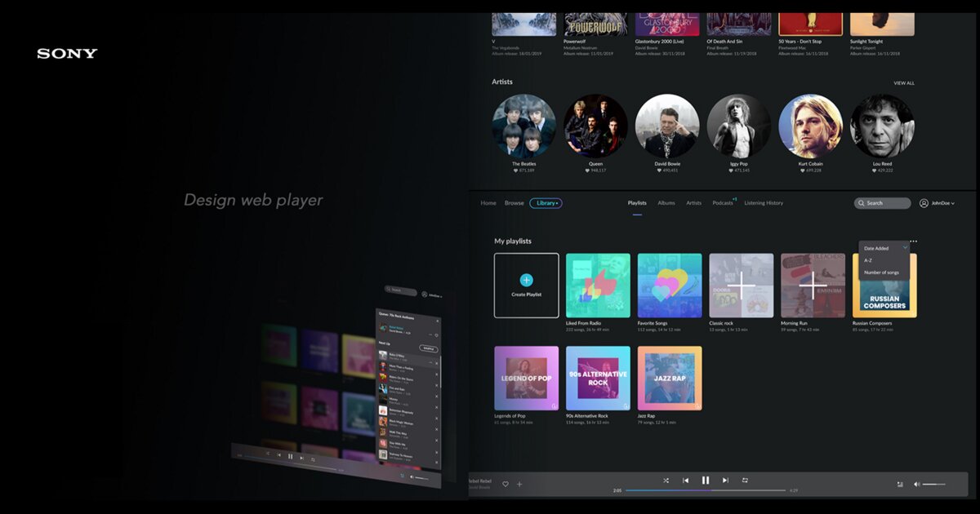Open the 90s Alternative Rock playlist cover
This screenshot has width=980, height=514.
[598, 378]
